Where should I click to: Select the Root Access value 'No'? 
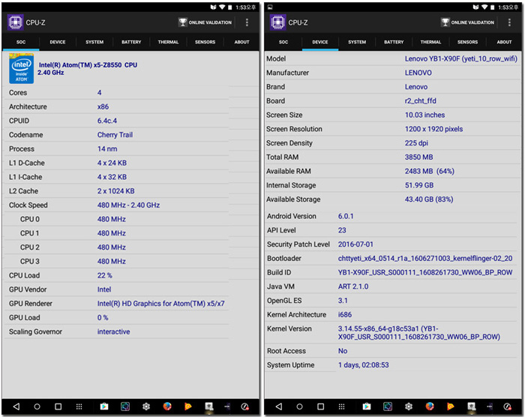pos(343,351)
